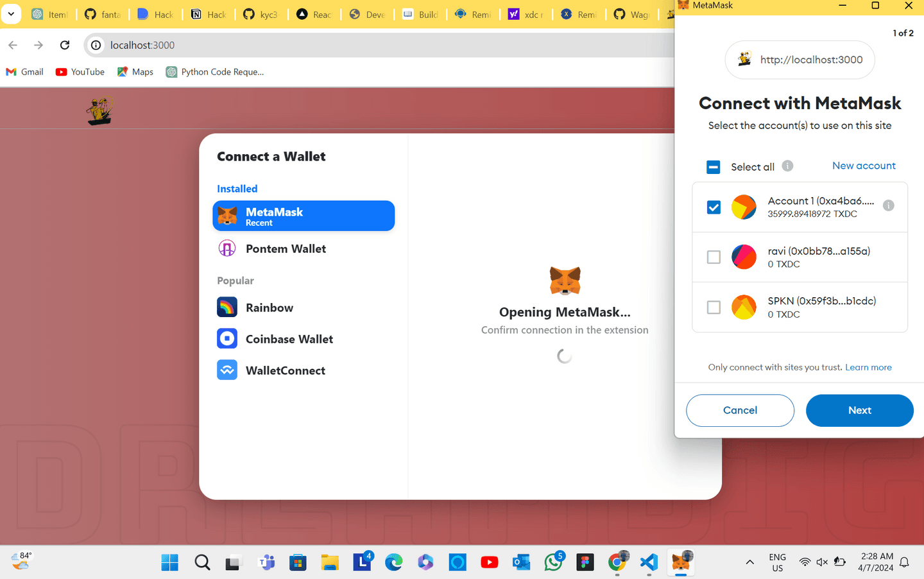
Task: Click the ravi account avatar
Action: pyautogui.click(x=744, y=257)
